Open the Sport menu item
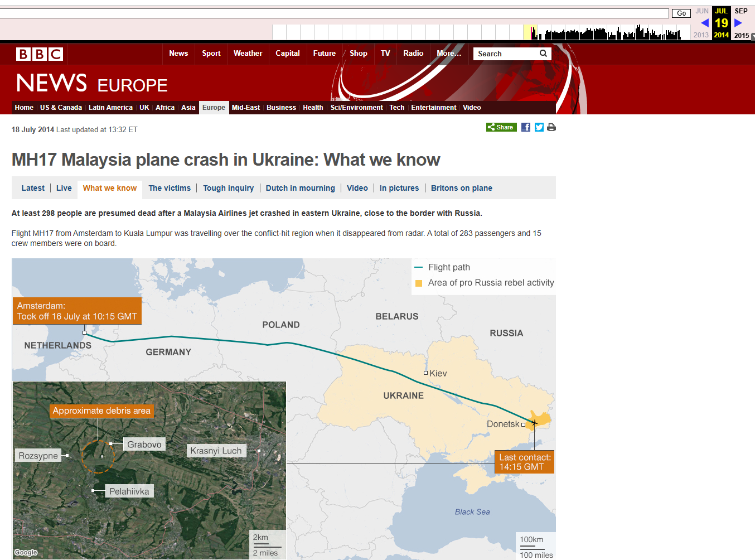 point(211,54)
